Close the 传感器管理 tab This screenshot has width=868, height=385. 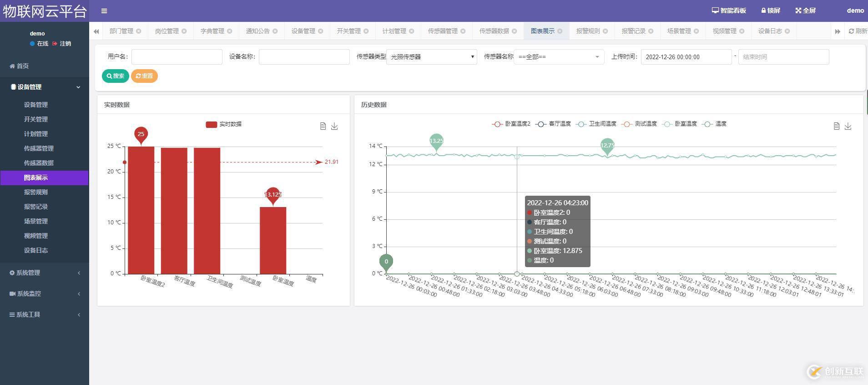tap(463, 31)
